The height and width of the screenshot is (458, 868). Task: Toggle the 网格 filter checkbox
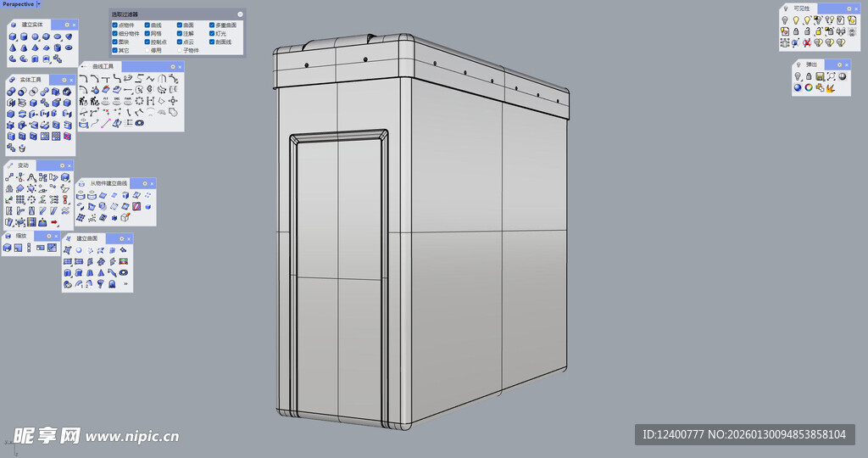[147, 33]
